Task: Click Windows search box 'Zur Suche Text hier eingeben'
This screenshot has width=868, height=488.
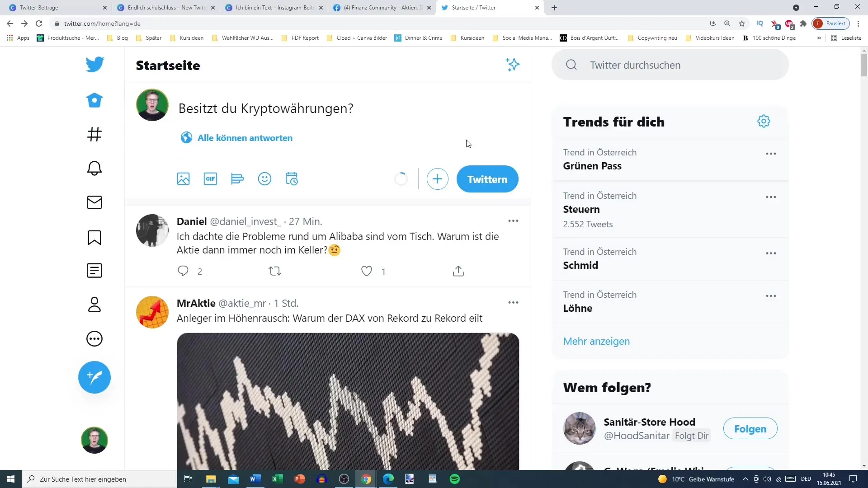Action: [x=99, y=479]
